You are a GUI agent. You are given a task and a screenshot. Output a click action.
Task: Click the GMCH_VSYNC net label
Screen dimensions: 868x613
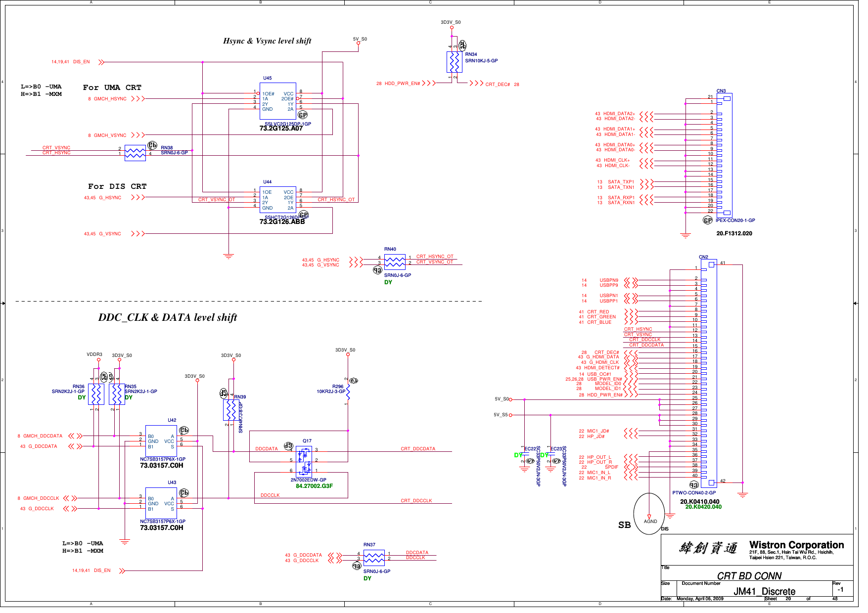pyautogui.click(x=110, y=135)
